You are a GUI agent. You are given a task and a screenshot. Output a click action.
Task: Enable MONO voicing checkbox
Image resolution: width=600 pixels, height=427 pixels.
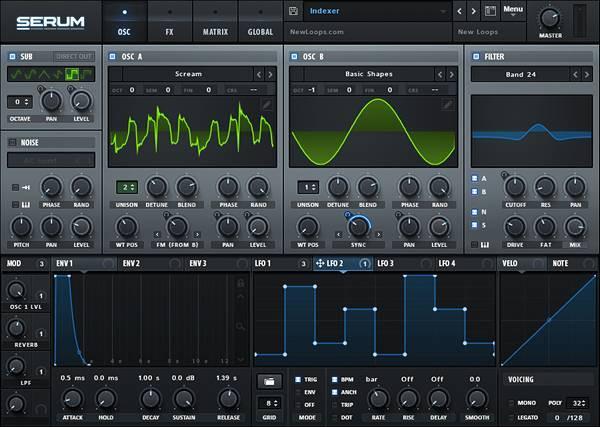(x=511, y=403)
